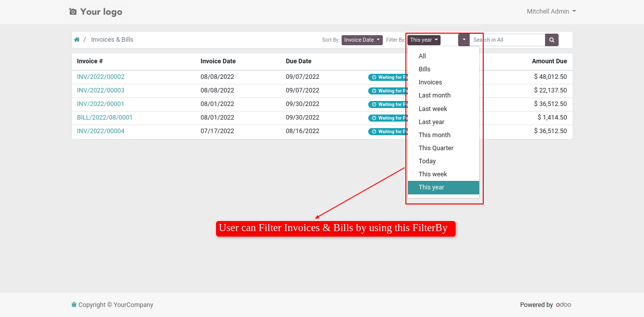Image resolution: width=644 pixels, height=317 pixels.
Task: Click the Waiting for Payment badge for BILL/2022/08/0001
Action: tap(387, 118)
